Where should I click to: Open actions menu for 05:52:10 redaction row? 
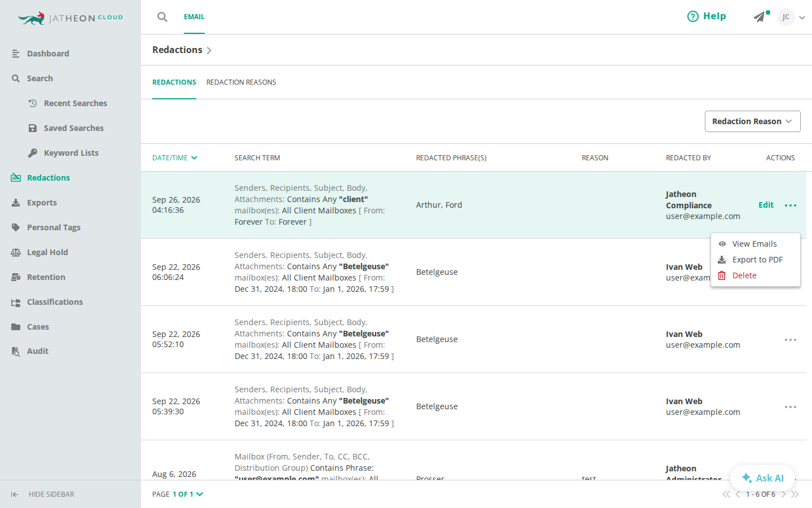(x=791, y=340)
